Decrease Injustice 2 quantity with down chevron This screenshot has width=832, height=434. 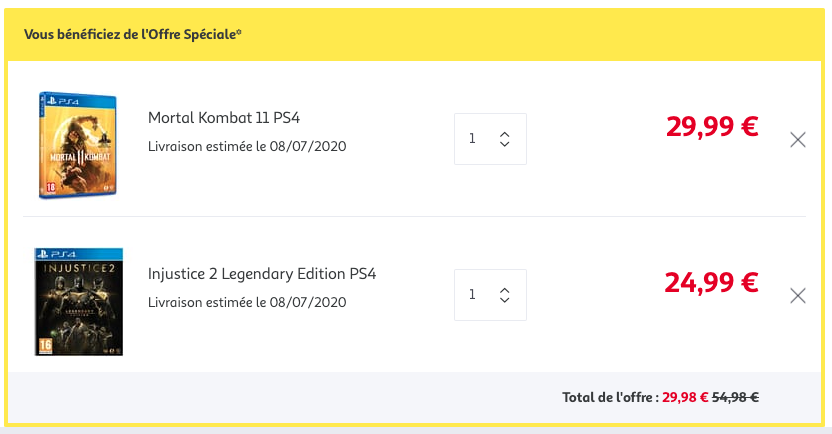tap(505, 300)
